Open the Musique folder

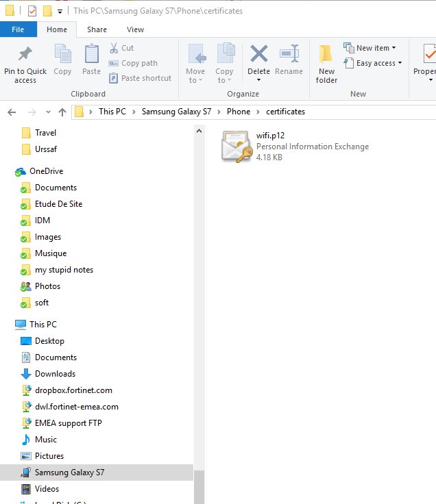pyautogui.click(x=51, y=253)
